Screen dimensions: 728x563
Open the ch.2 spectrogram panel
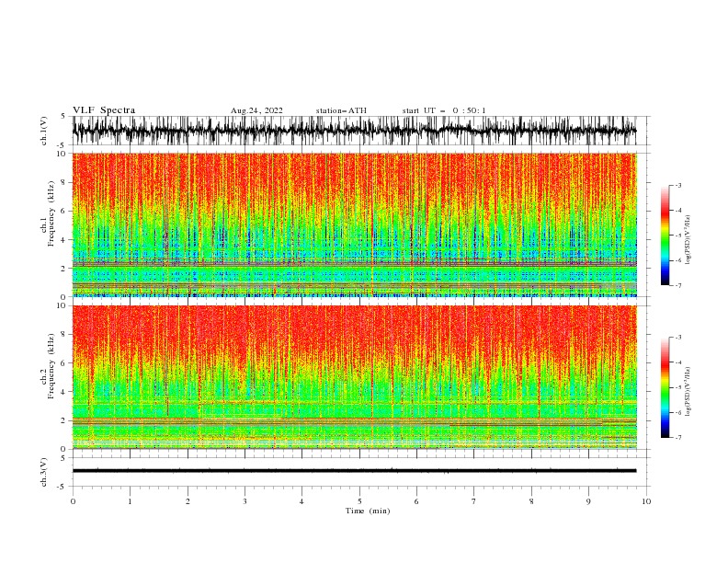tap(355, 377)
